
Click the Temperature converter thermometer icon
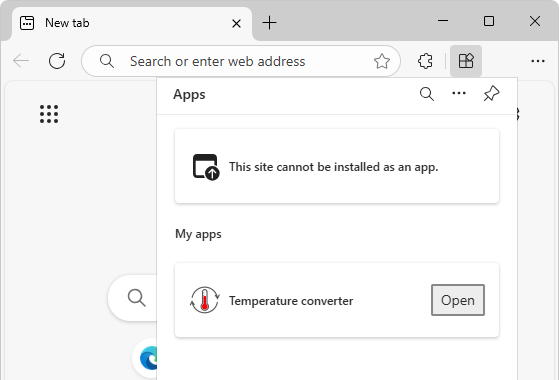coord(205,300)
